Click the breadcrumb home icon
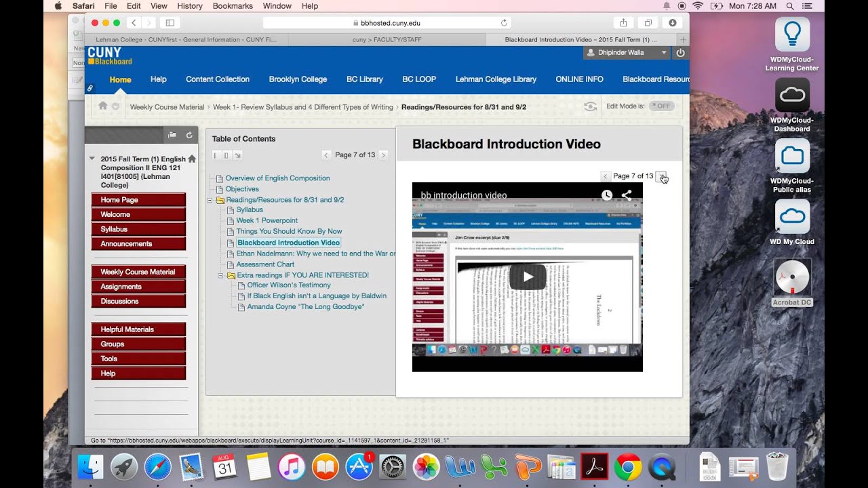868x488 pixels. tap(103, 106)
